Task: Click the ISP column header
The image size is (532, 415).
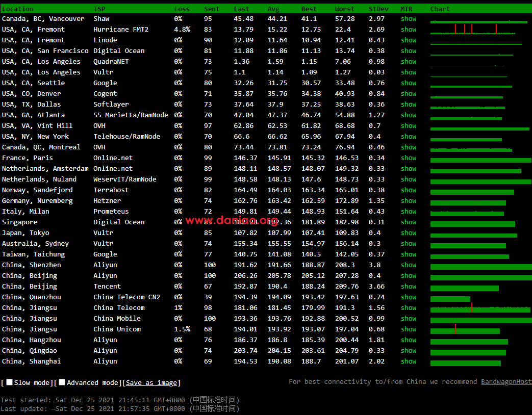Action: pos(99,9)
